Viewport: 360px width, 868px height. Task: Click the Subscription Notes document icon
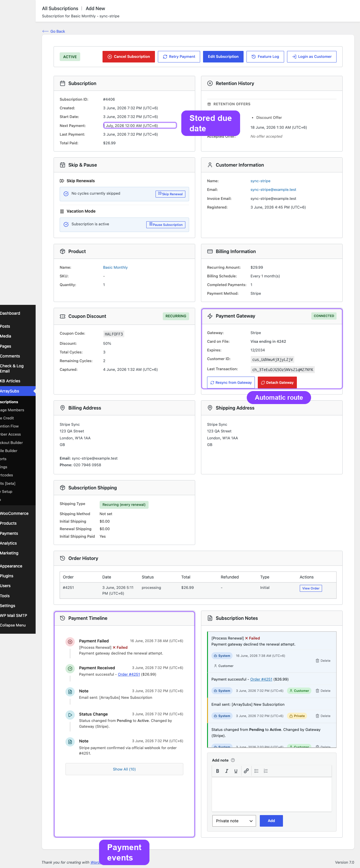tap(210, 618)
